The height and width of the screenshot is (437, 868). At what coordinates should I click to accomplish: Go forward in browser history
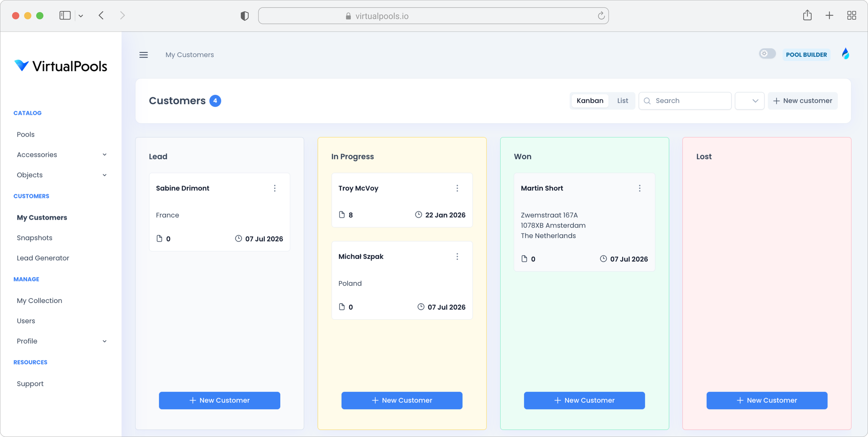click(x=122, y=16)
